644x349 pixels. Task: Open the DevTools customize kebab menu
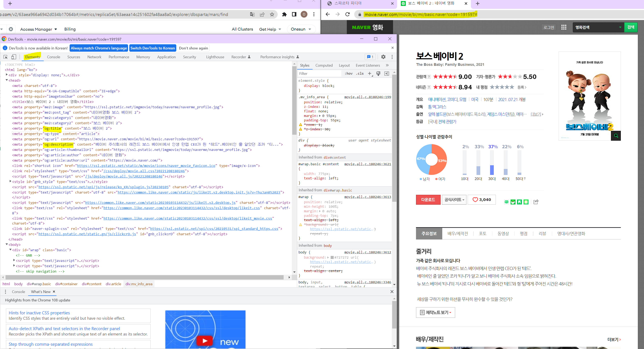pyautogui.click(x=392, y=57)
